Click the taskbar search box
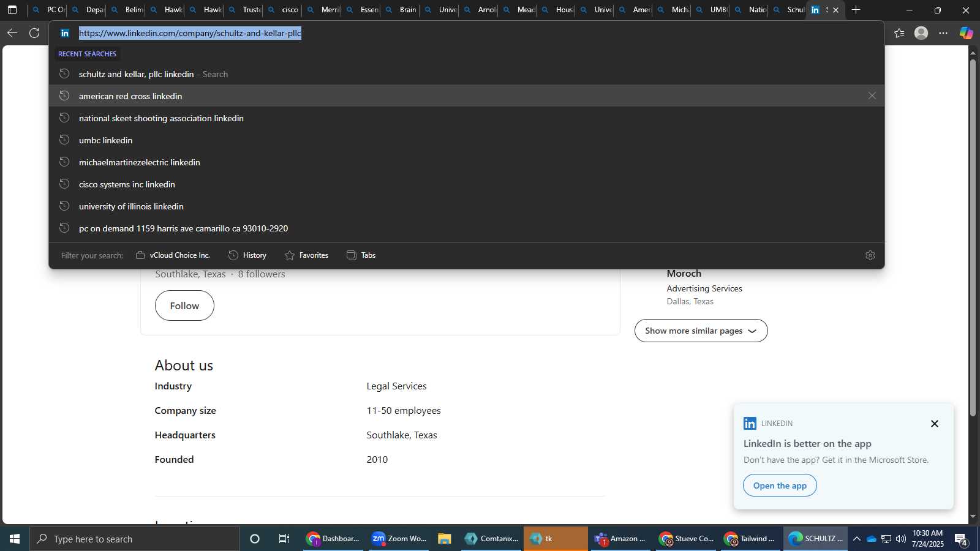980x551 pixels. 135,539
